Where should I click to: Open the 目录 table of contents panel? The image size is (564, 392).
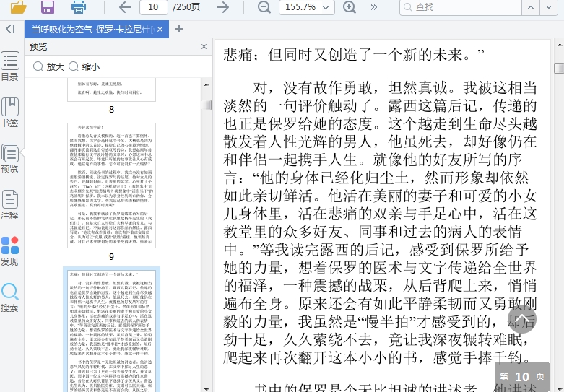9,66
